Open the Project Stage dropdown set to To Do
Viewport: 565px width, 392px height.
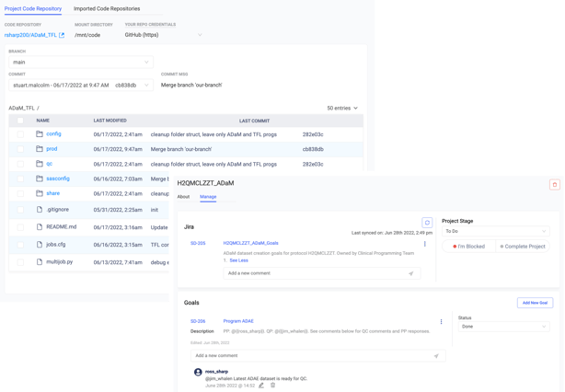click(496, 232)
